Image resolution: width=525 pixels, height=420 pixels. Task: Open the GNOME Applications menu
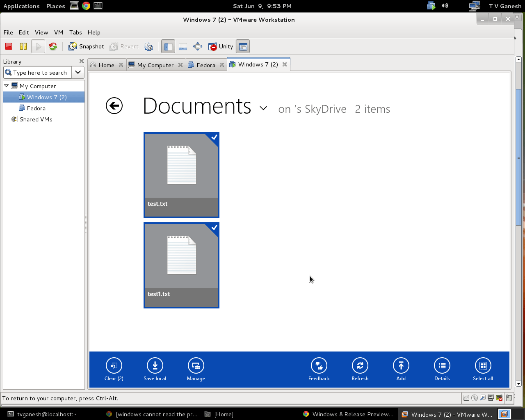tap(21, 6)
